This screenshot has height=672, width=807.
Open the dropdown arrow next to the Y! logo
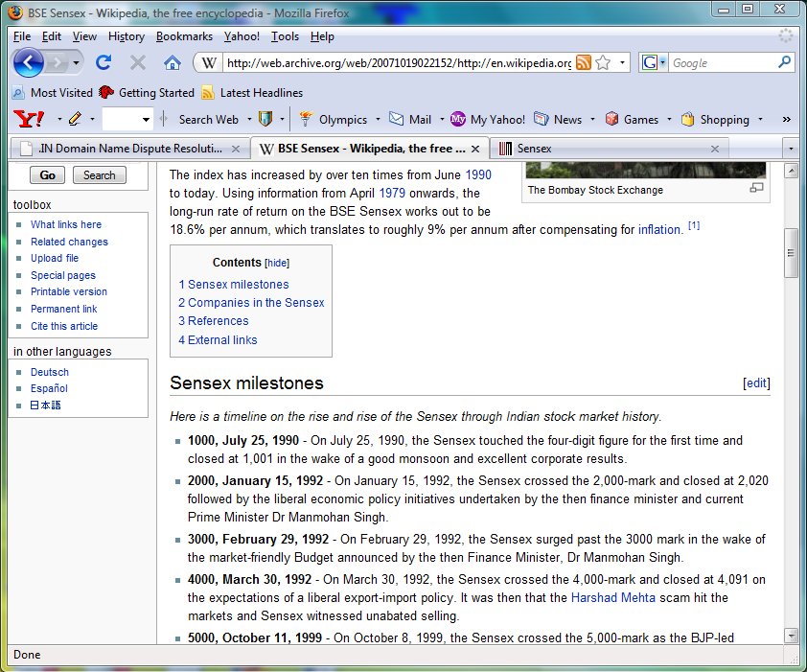pos(59,120)
